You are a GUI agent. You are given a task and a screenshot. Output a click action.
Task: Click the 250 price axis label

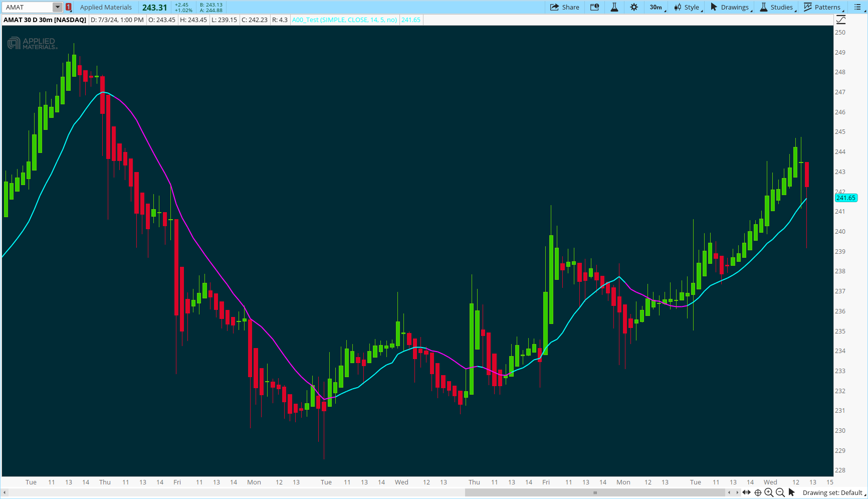click(x=840, y=32)
